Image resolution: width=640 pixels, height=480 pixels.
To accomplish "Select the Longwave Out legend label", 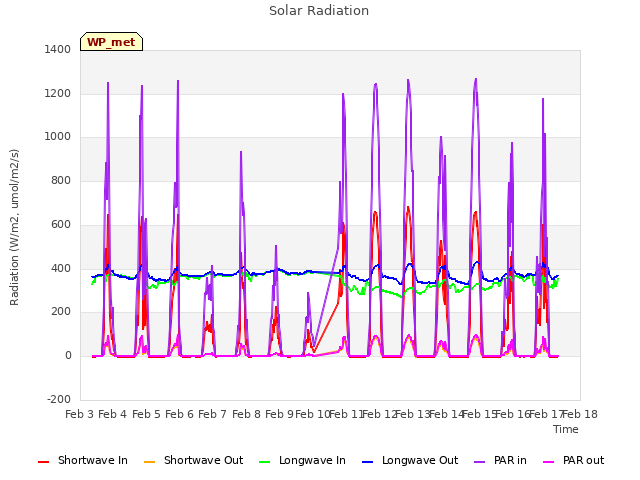I will point(420,460).
